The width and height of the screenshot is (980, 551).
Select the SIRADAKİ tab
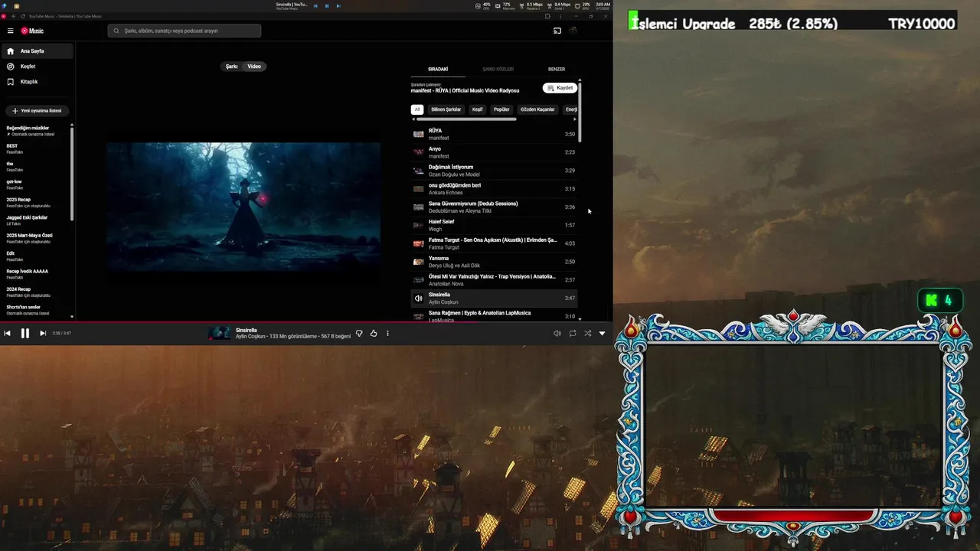click(x=438, y=69)
